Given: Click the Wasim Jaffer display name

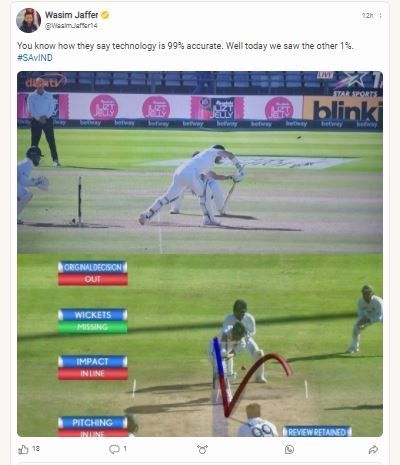Looking at the screenshot, I should coord(72,15).
